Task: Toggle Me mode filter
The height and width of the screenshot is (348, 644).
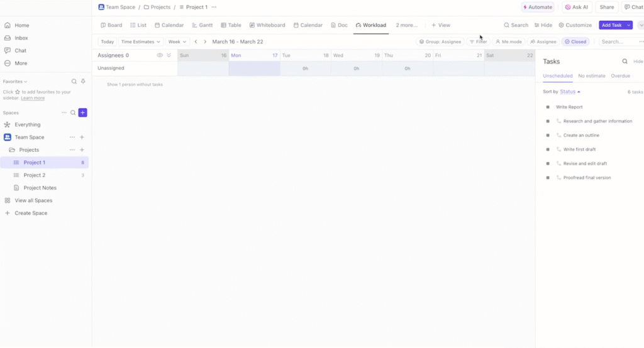Action: tap(508, 42)
